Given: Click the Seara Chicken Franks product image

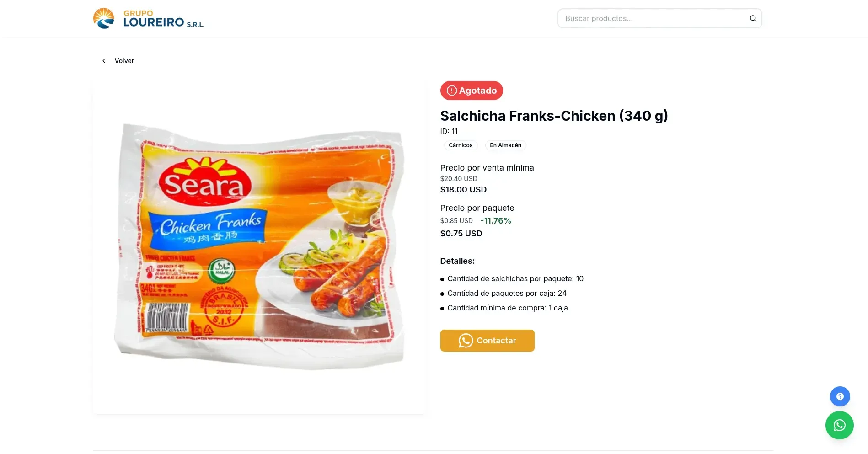Looking at the screenshot, I should coord(259,247).
